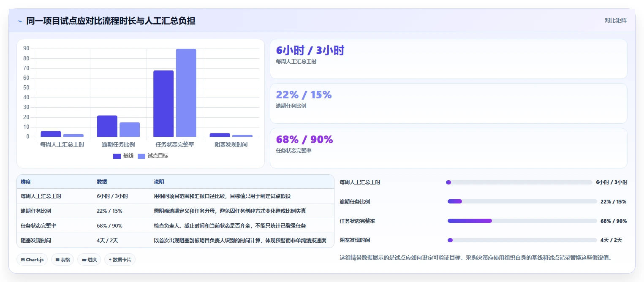
Task: Click the 逾期任务比例 试点目标 bar in chart
Action: pos(130,130)
